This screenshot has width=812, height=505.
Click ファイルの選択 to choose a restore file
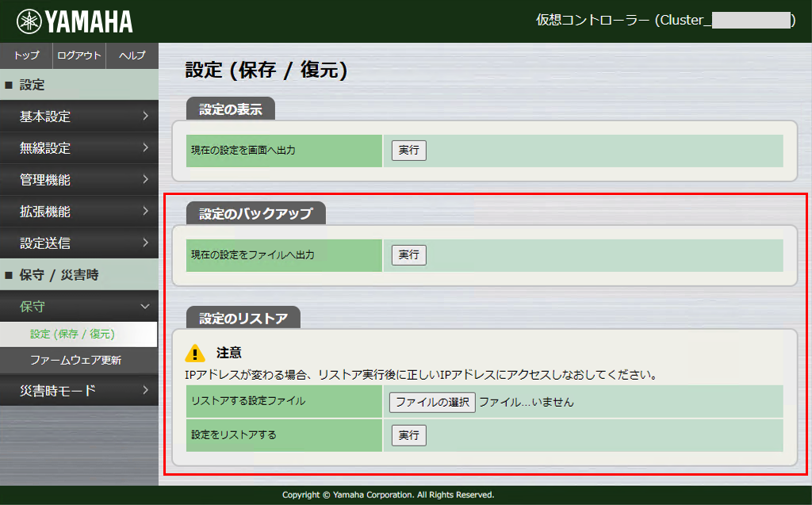point(431,402)
